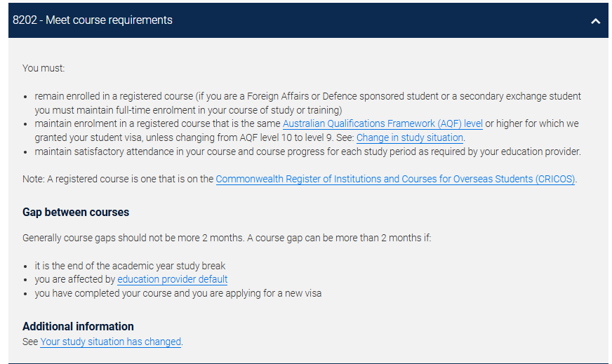The image size is (612, 364).
Task: Open the Australian Qualifications Framework (AQF) level link
Action: pyautogui.click(x=382, y=124)
